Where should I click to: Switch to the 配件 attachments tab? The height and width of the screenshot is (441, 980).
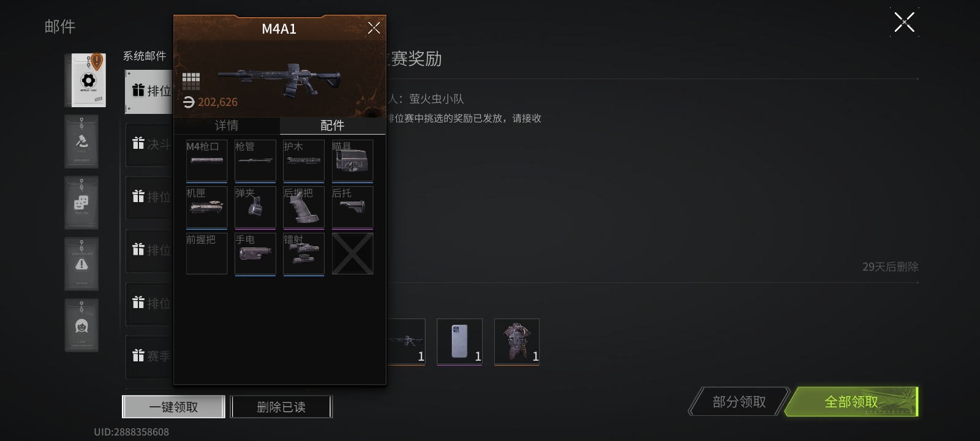(333, 126)
